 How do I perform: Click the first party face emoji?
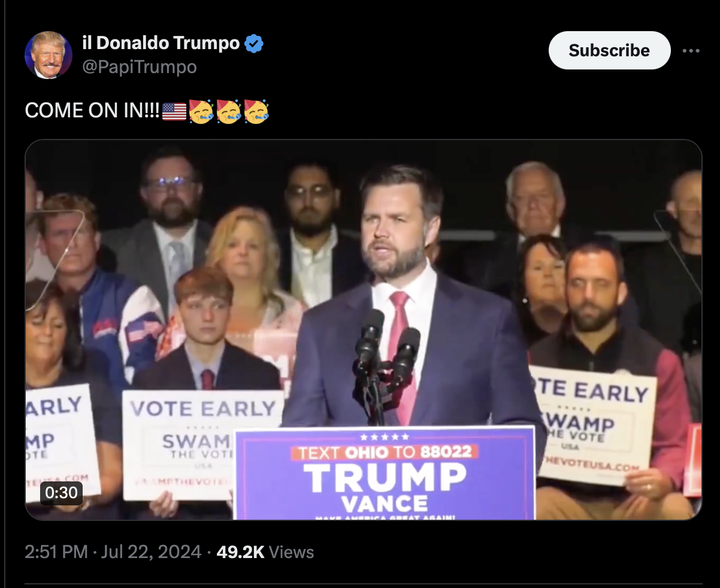(x=201, y=111)
